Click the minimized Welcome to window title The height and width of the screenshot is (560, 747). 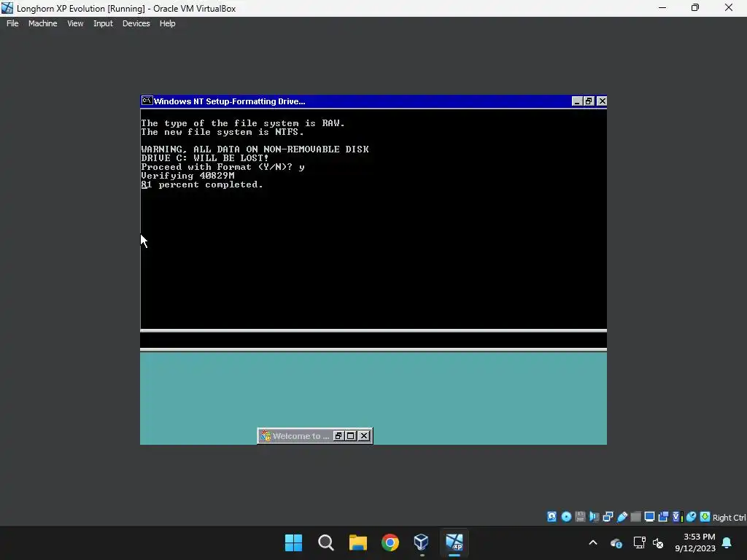[x=301, y=436]
